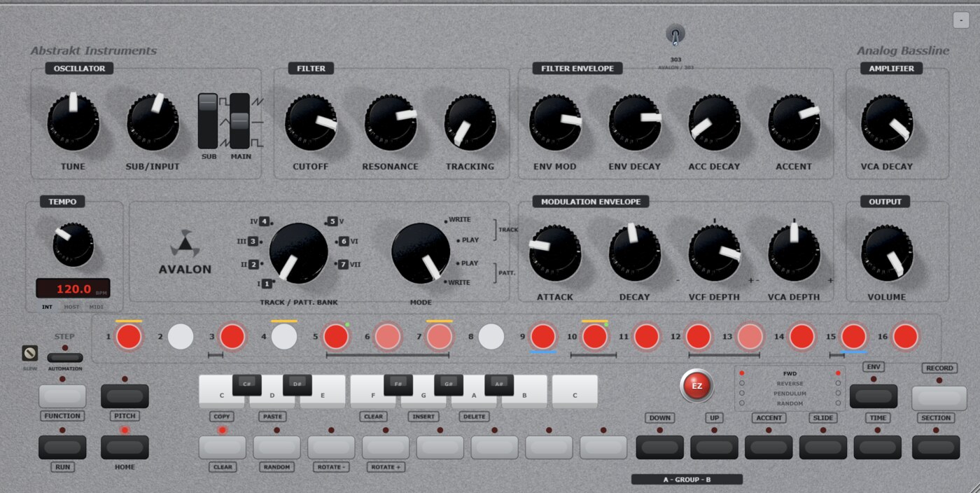Click the ENV button
980x493 pixels.
(874, 396)
